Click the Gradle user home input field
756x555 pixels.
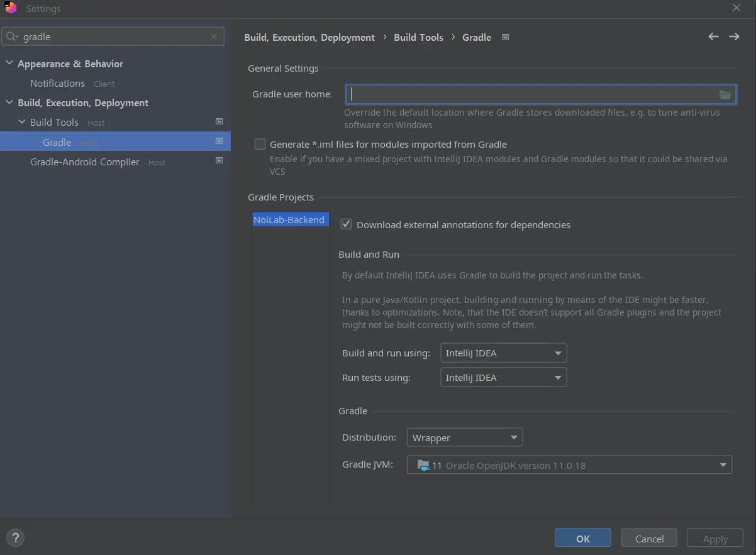click(531, 95)
